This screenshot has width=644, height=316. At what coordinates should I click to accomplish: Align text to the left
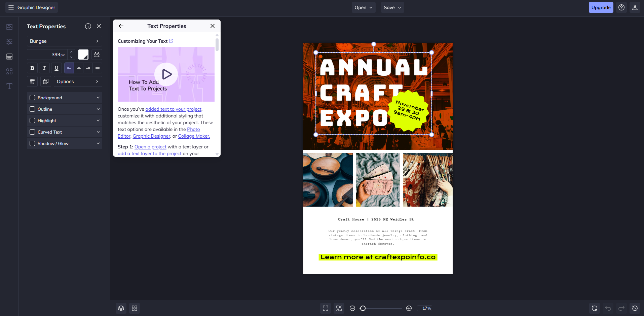pos(69,68)
